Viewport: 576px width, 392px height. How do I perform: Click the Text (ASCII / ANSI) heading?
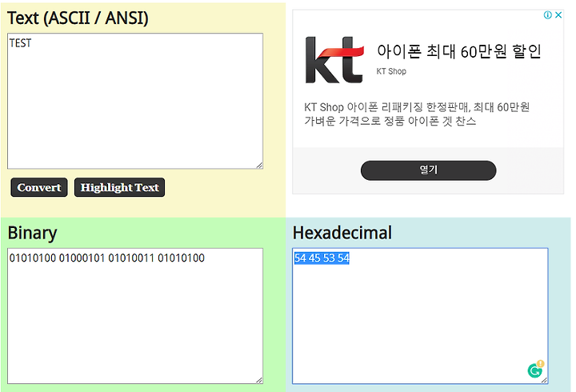[78, 18]
